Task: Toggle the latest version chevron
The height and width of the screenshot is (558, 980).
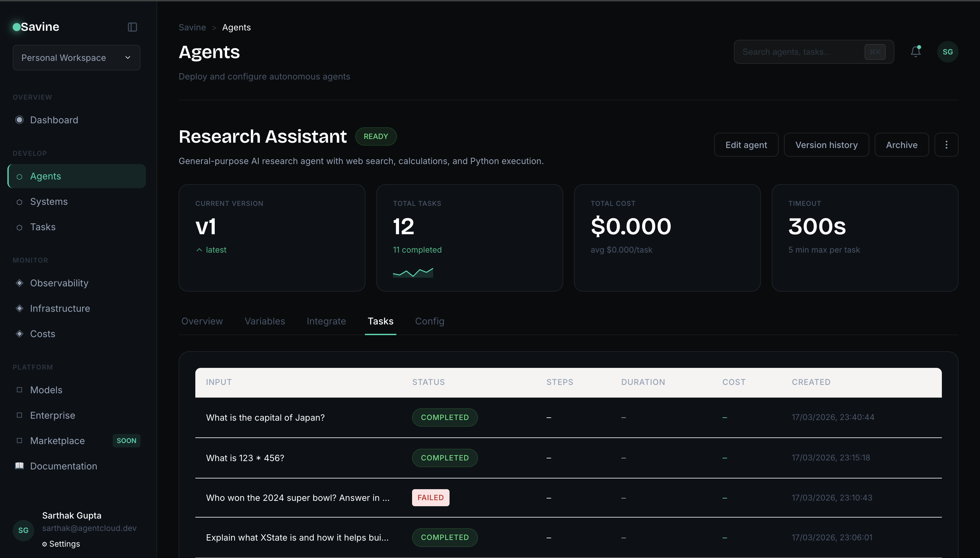Action: pos(199,250)
